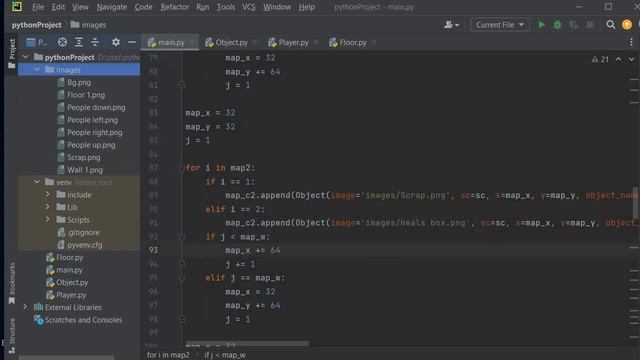
Task: Select .gitignore file in venv
Action: point(83,232)
